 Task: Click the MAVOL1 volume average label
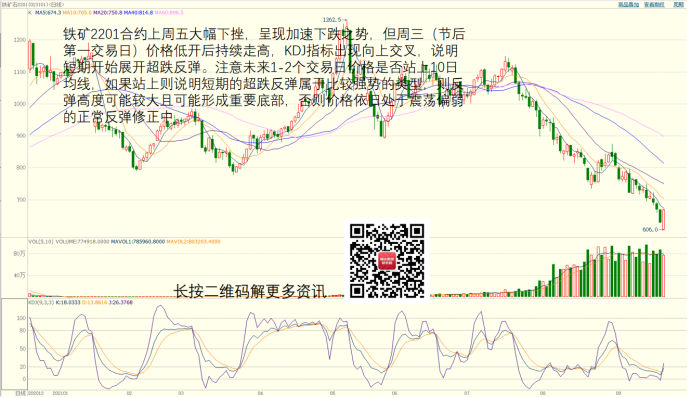pyautogui.click(x=138, y=242)
